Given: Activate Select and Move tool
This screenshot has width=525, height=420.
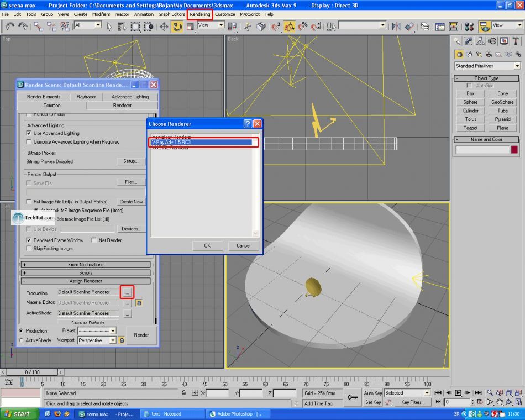Looking at the screenshot, I should (164, 27).
